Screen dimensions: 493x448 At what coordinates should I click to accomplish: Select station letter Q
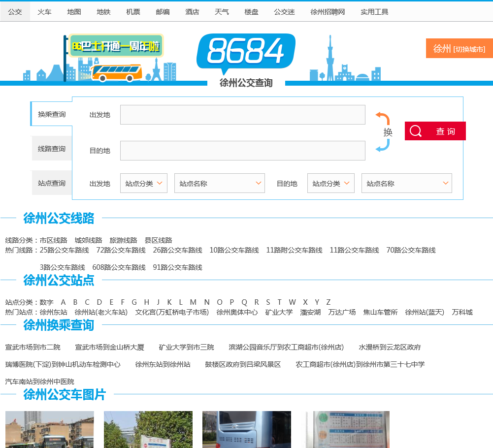pos(244,302)
